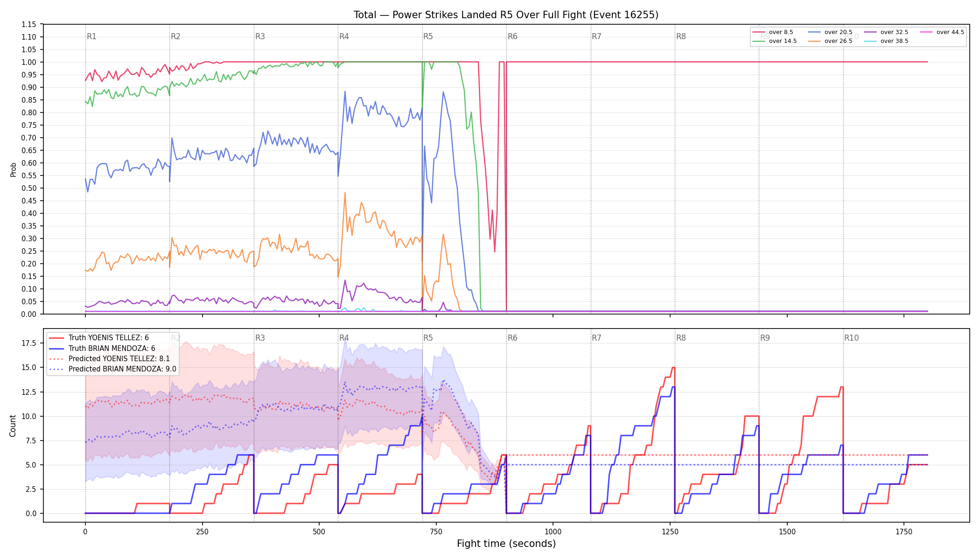Image resolution: width=980 pixels, height=560 pixels.
Task: Click the R8 round marker in the probability plot
Action: 681,36
